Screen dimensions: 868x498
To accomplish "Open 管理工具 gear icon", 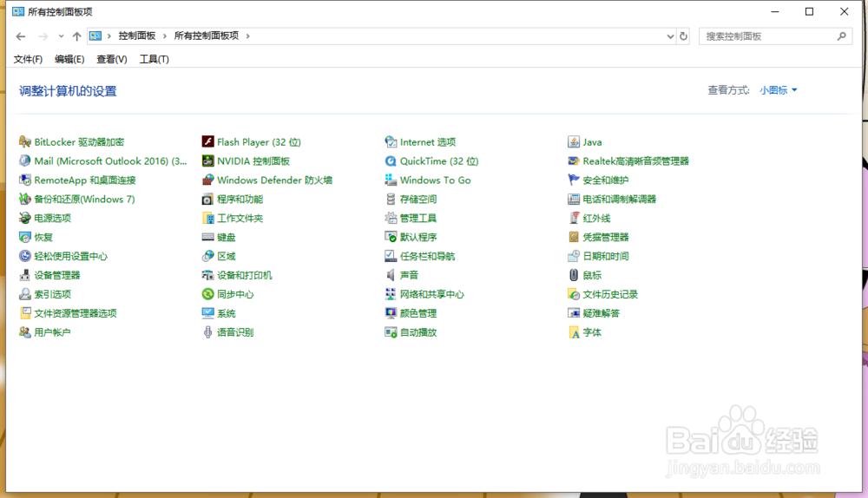I will [x=391, y=218].
